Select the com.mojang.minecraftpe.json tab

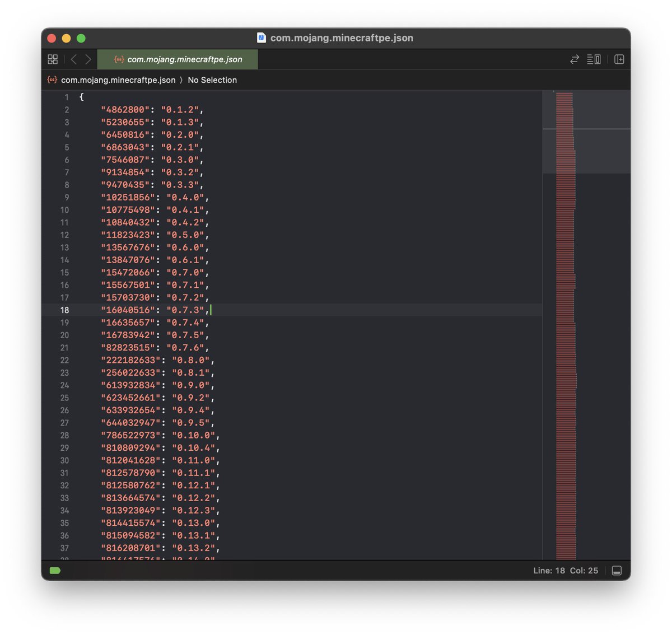pyautogui.click(x=178, y=59)
